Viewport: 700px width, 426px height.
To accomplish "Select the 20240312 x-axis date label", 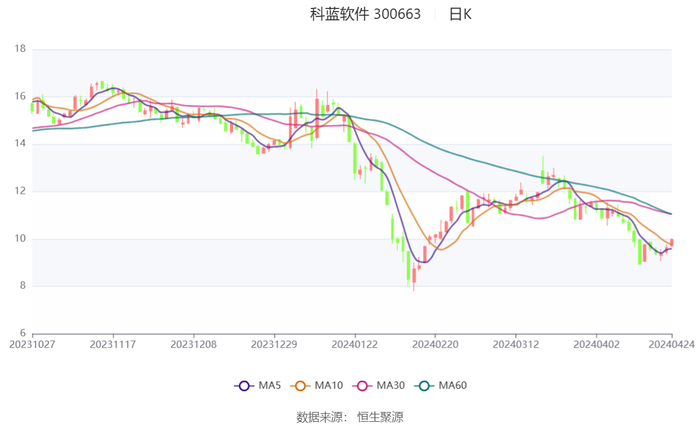I will 516,345.
